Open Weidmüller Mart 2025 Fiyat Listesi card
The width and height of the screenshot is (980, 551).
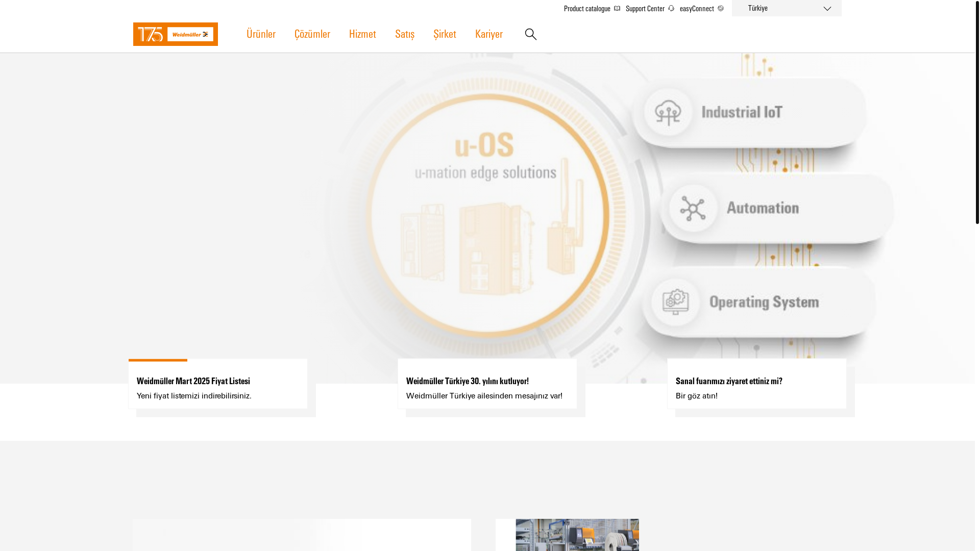pyautogui.click(x=218, y=384)
